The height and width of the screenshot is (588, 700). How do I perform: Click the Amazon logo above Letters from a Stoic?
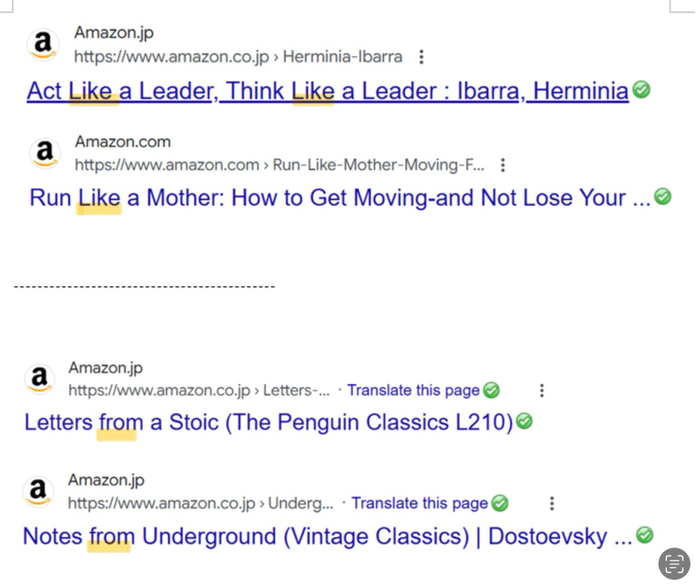38,378
